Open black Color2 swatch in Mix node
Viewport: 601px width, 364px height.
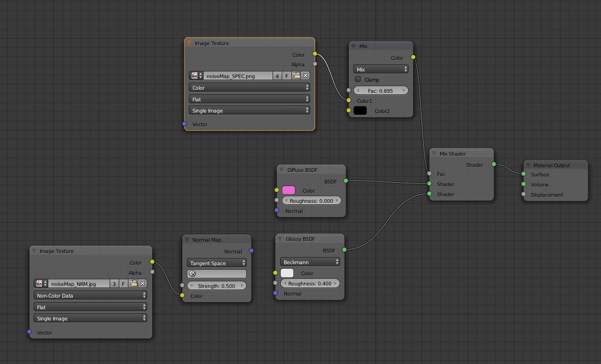tap(360, 111)
